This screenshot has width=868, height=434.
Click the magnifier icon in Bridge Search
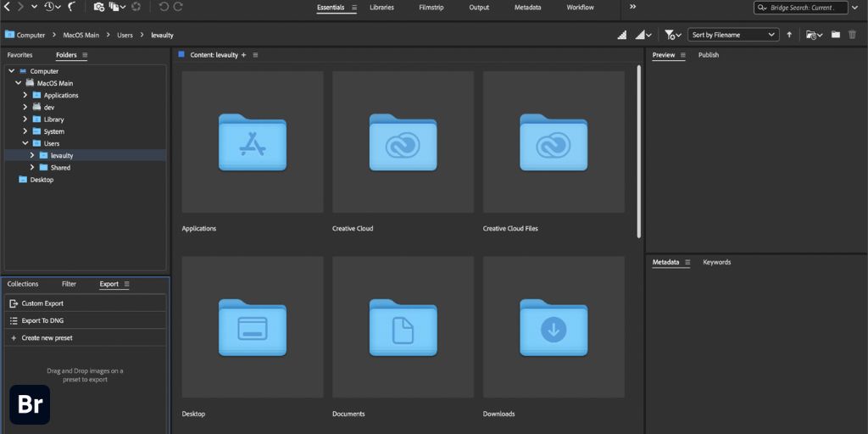coord(763,8)
